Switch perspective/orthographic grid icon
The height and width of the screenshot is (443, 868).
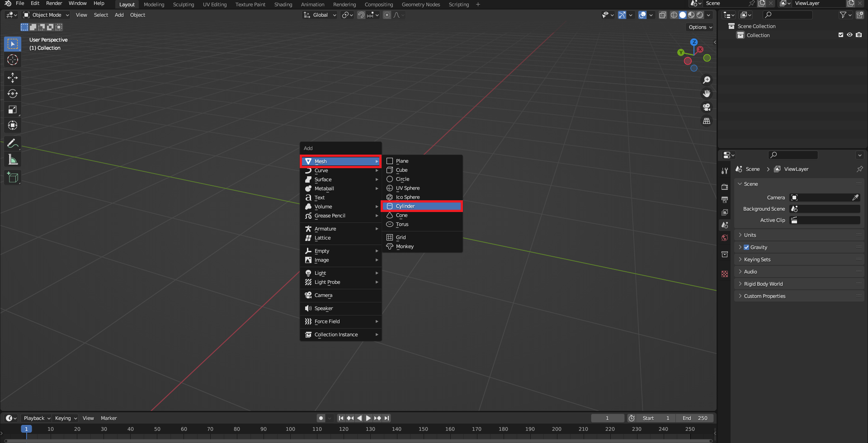point(707,121)
